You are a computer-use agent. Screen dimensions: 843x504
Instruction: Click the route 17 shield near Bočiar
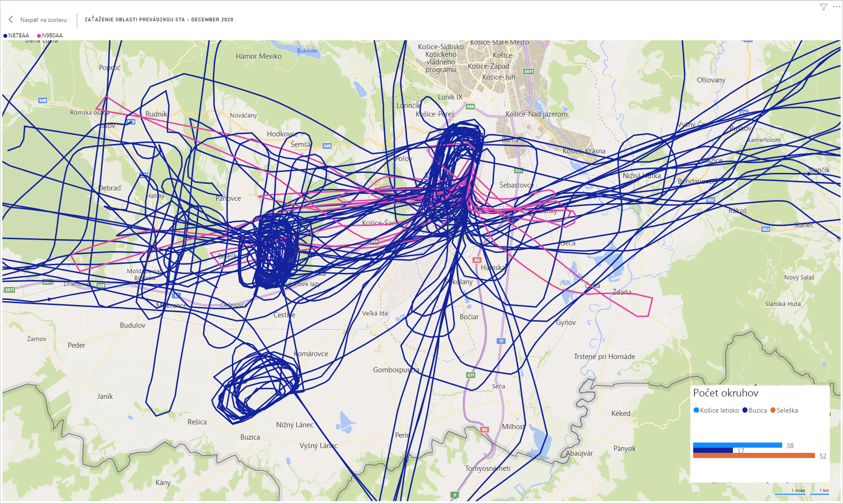click(501, 341)
